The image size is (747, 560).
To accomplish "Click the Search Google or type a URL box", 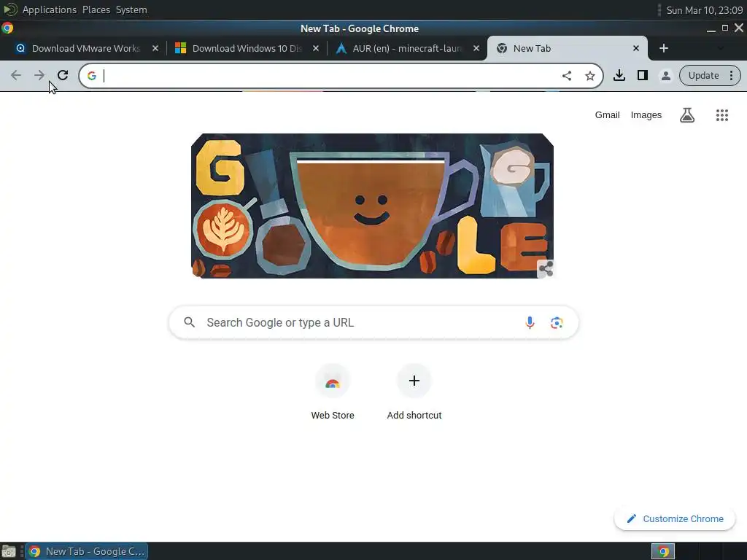I will click(373, 322).
